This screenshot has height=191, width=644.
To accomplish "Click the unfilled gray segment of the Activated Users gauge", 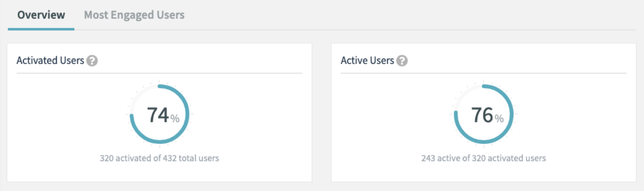I will 140,93.
